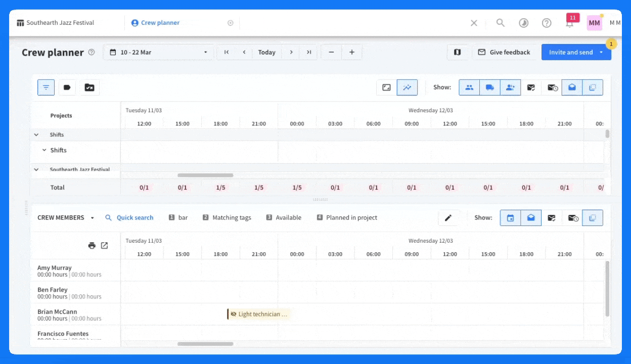
Task: Open crew members export/external link icon
Action: (104, 246)
